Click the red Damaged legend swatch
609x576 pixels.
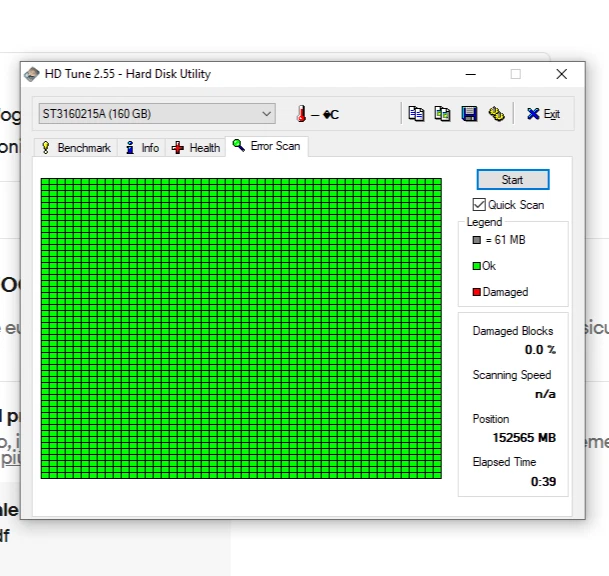477,292
